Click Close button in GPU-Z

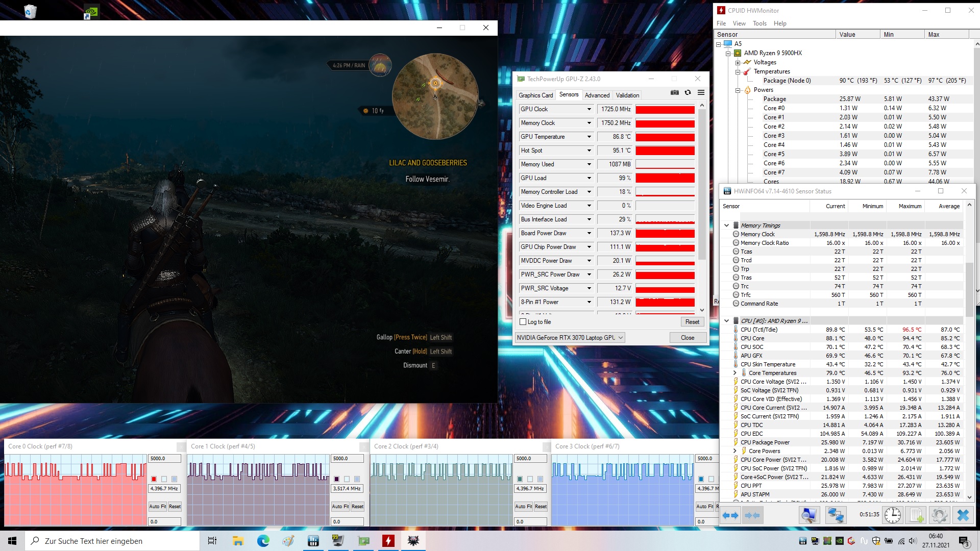tap(688, 338)
